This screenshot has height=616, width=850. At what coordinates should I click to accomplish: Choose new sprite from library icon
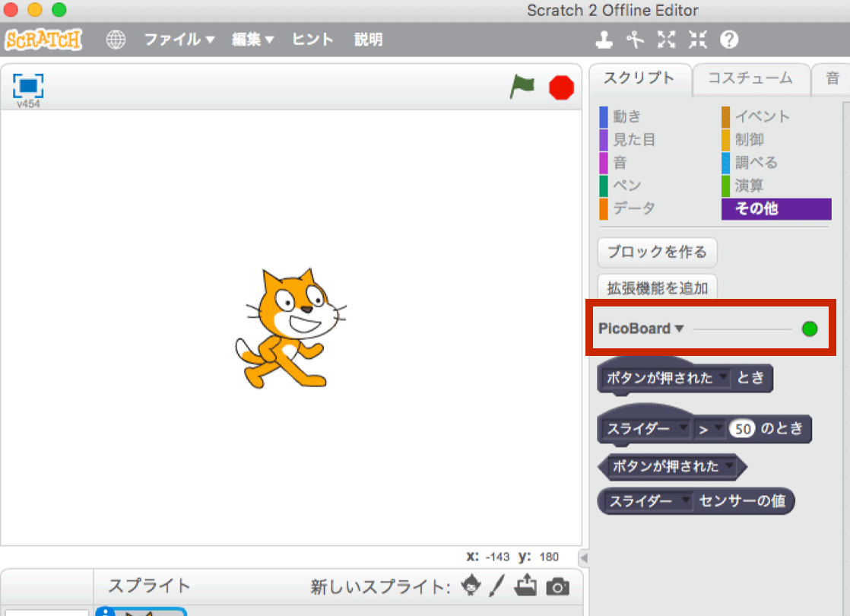[x=471, y=586]
